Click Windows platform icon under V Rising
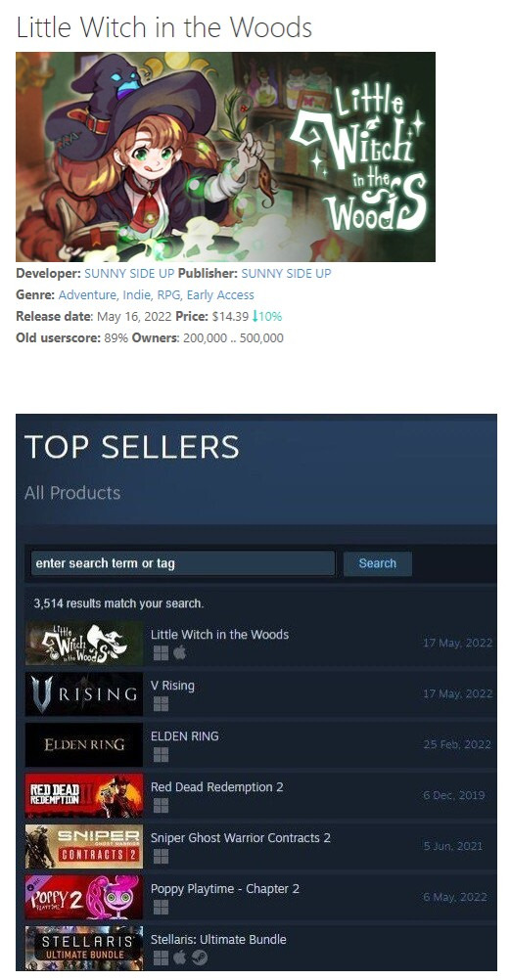The width and height of the screenshot is (510, 980). (x=161, y=704)
